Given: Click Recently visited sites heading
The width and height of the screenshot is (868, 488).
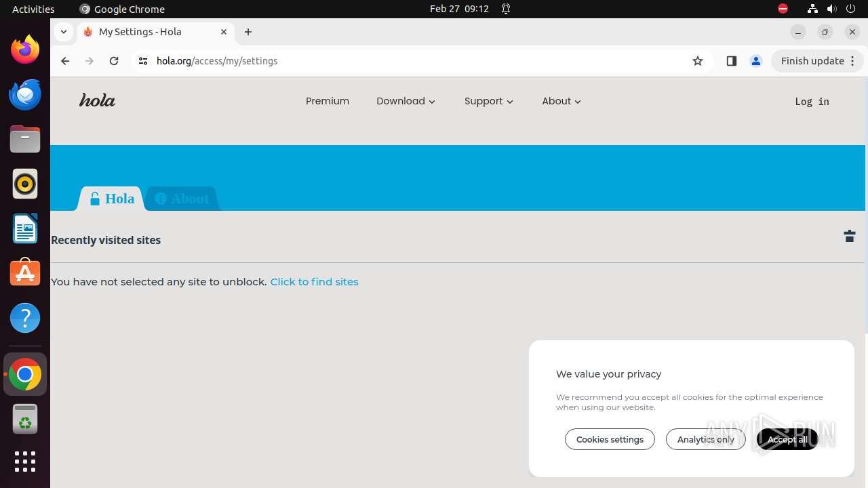Looking at the screenshot, I should 106,240.
